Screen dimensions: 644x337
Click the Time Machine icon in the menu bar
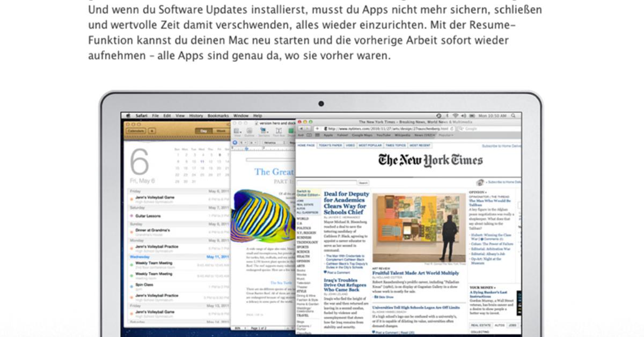pos(439,116)
